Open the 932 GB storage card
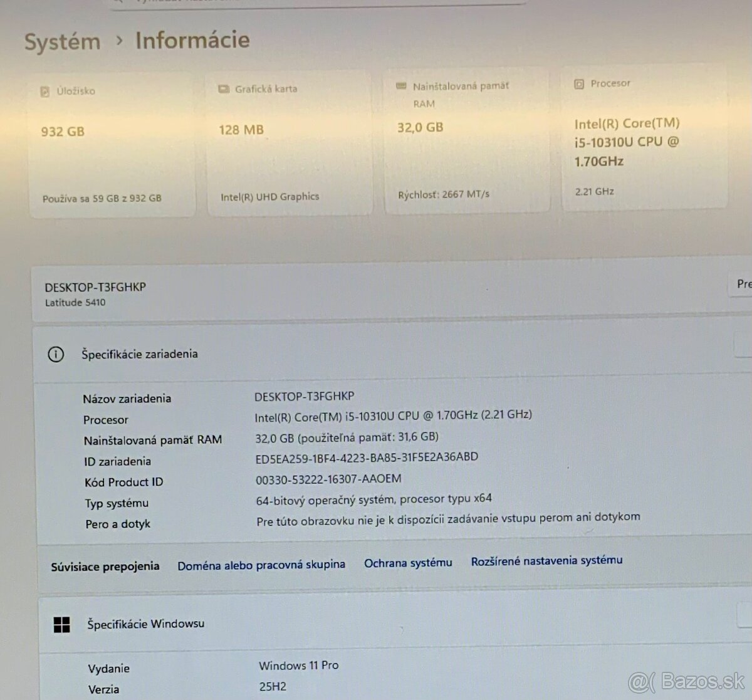 pyautogui.click(x=112, y=141)
